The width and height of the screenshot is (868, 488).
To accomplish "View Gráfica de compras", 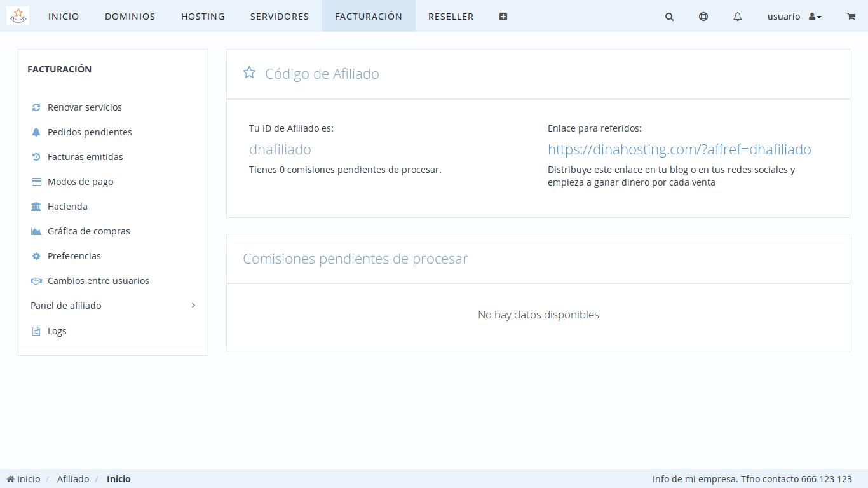I will (88, 231).
